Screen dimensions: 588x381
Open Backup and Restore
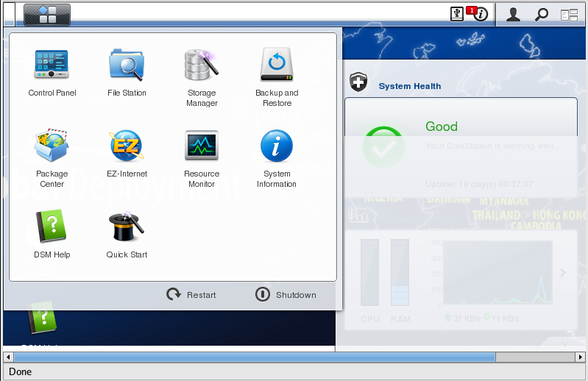277,77
